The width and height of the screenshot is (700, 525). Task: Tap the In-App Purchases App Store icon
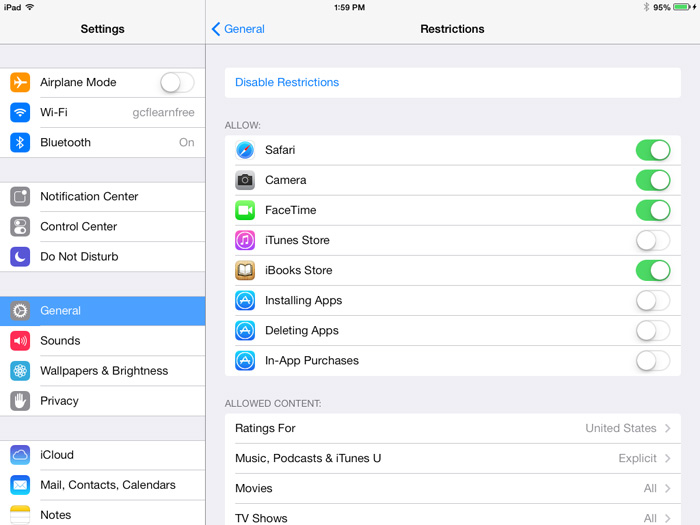point(245,361)
